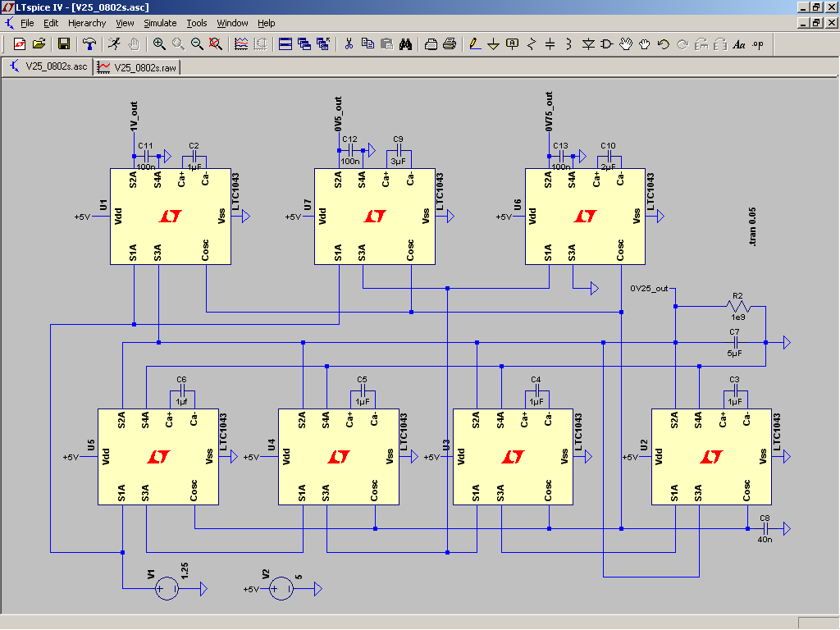Click the SPICE Directive .op icon
This screenshot has height=630, width=840.
tap(758, 44)
